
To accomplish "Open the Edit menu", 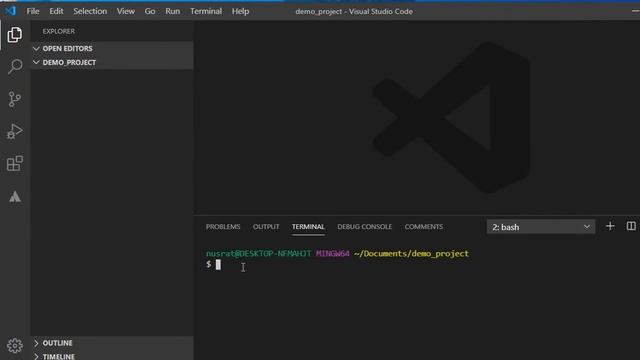I will pos(56,11).
